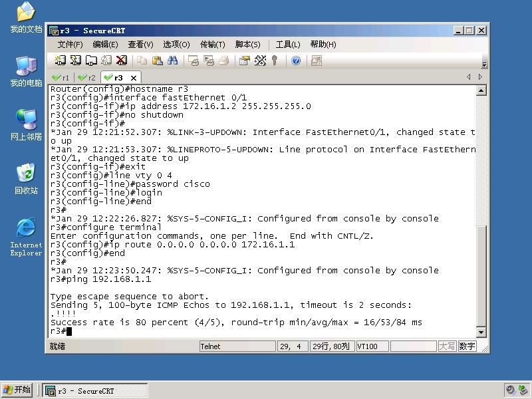Image resolution: width=532 pixels, height=399 pixels.
Task: Click the Telnet status bar field
Action: 237,346
